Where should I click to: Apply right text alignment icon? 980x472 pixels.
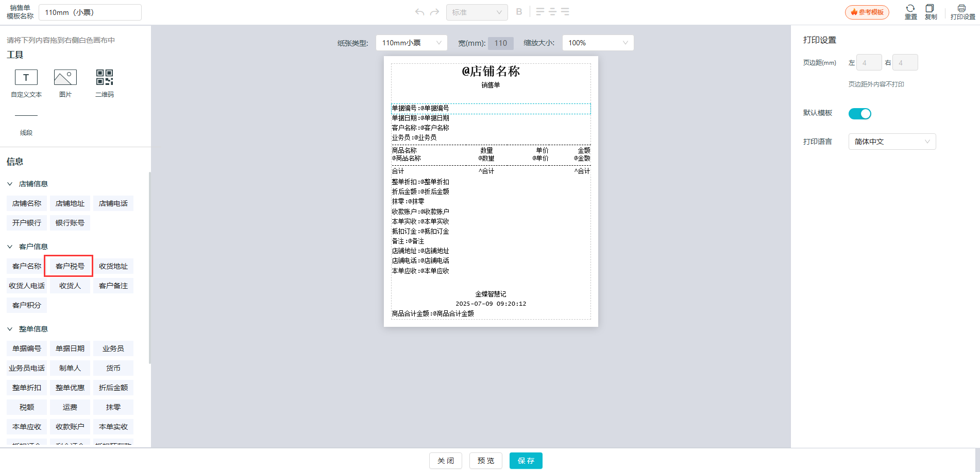click(565, 12)
